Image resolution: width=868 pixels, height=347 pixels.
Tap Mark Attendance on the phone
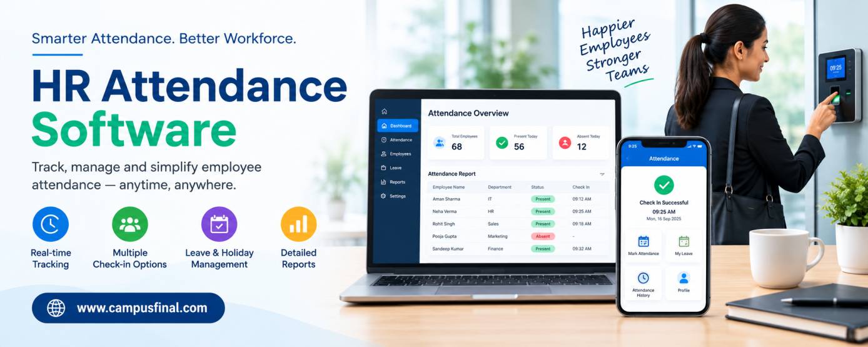point(643,246)
